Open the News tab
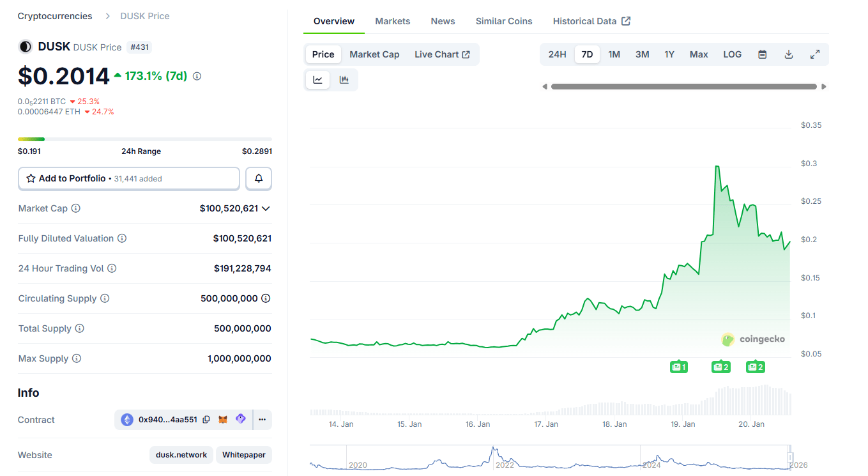The width and height of the screenshot is (868, 476). click(x=443, y=21)
